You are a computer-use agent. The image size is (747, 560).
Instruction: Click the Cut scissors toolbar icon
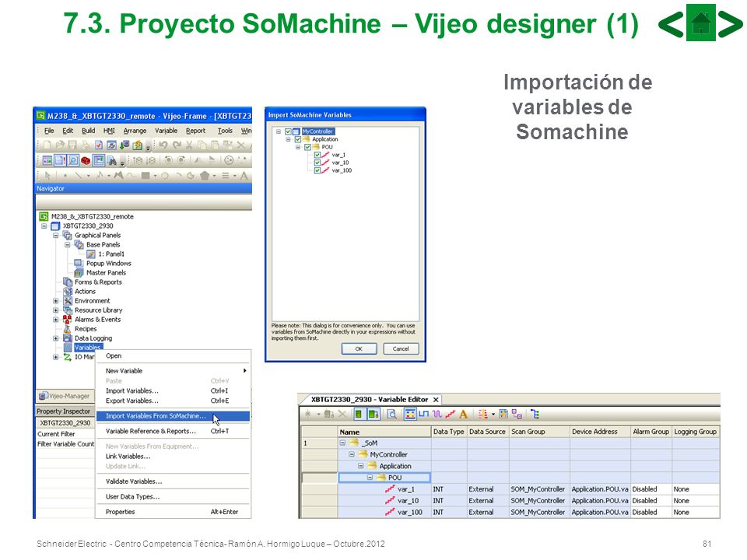click(190, 145)
